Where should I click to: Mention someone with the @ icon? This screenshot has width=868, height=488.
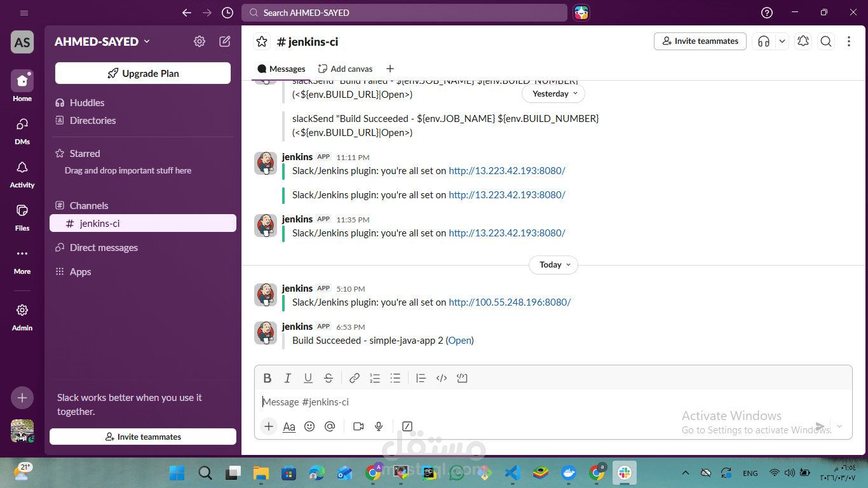(x=330, y=426)
